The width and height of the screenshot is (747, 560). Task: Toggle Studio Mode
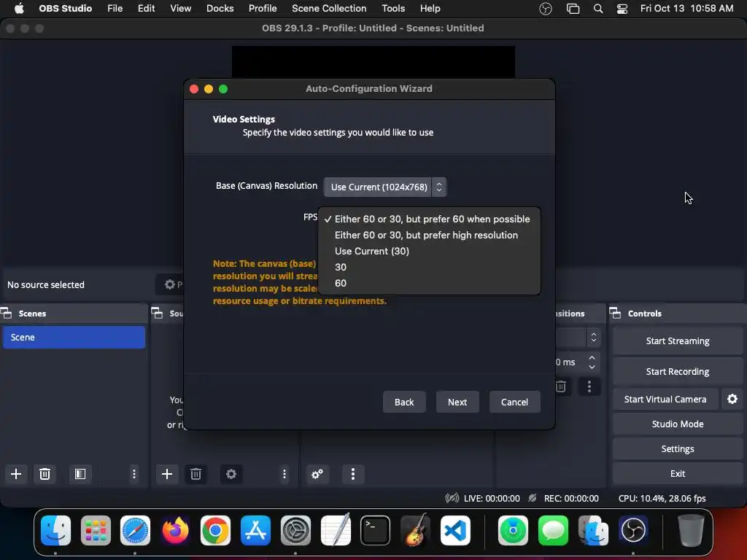point(678,424)
